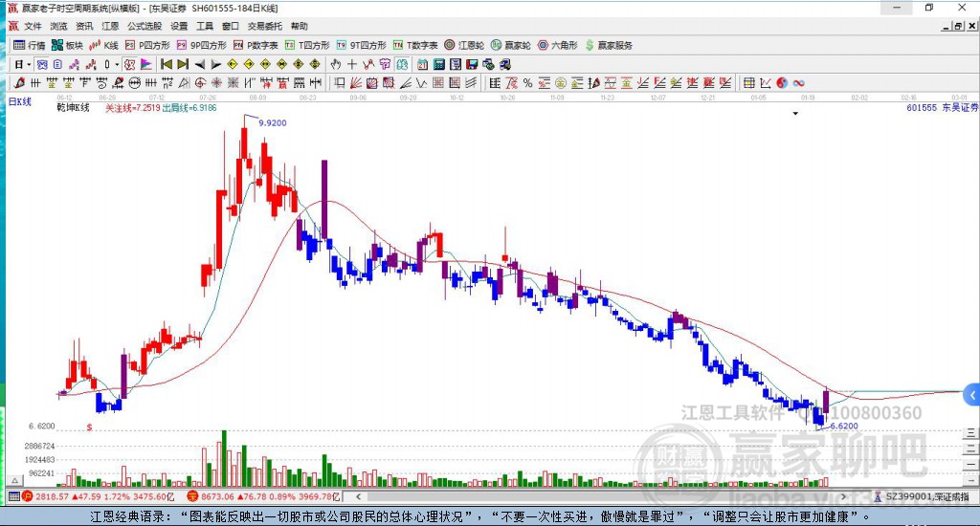The image size is (980, 526).
Task: Click the 9.9200 high price marker
Action: pos(273,123)
